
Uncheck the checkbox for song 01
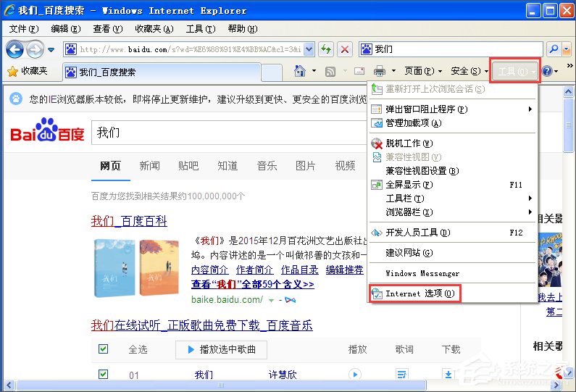pyautogui.click(x=103, y=375)
